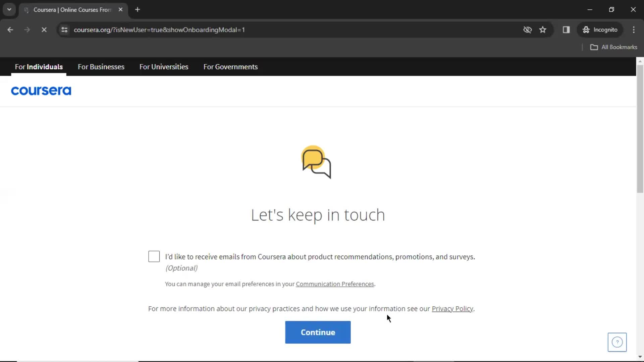Click the Incognito indicator
This screenshot has height=362, width=644.
tap(600, 30)
